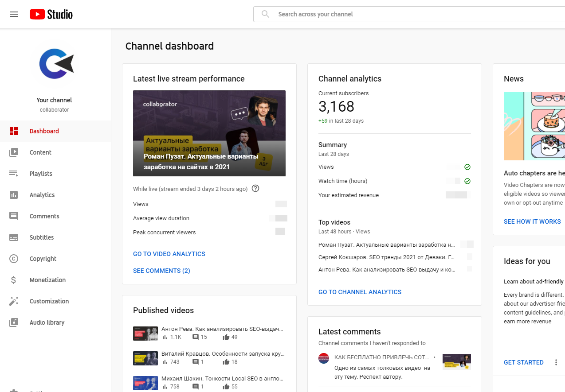Select the Monetization dollar-sign icon
565x392 pixels.
point(14,280)
